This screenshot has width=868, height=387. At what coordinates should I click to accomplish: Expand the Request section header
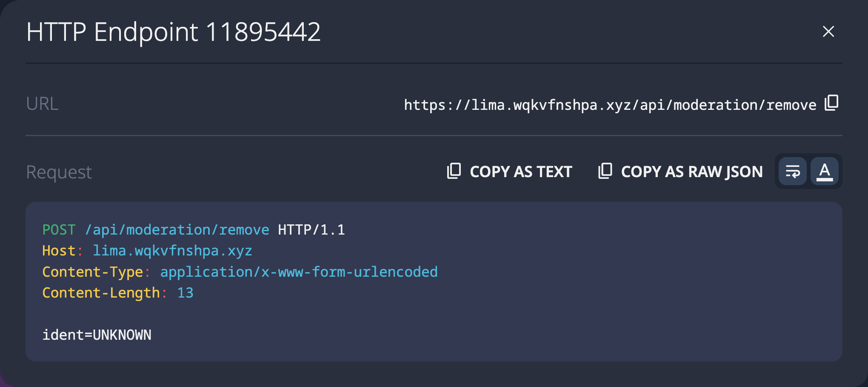tap(58, 171)
